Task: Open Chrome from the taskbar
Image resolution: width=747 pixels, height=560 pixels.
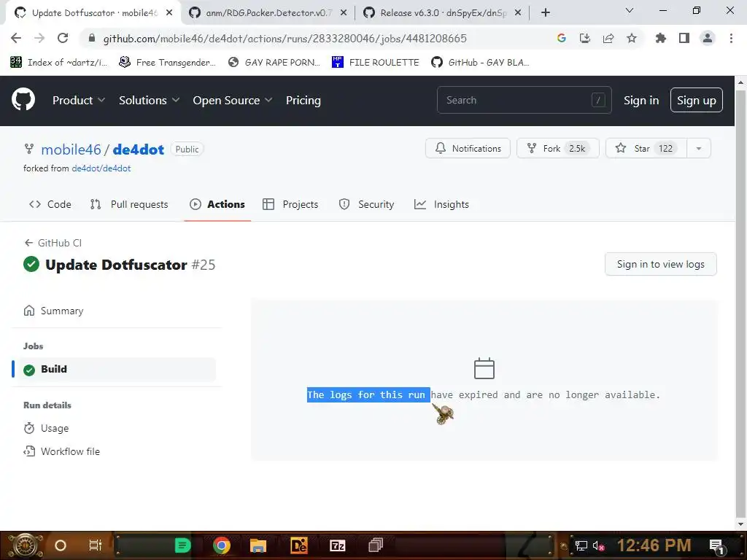Action: pos(222,545)
